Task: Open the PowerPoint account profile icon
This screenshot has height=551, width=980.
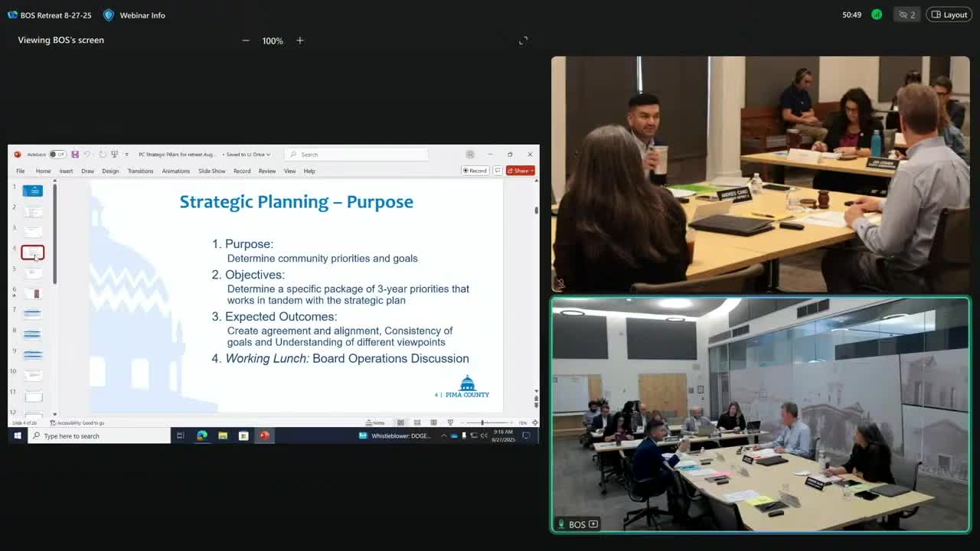Action: [470, 155]
